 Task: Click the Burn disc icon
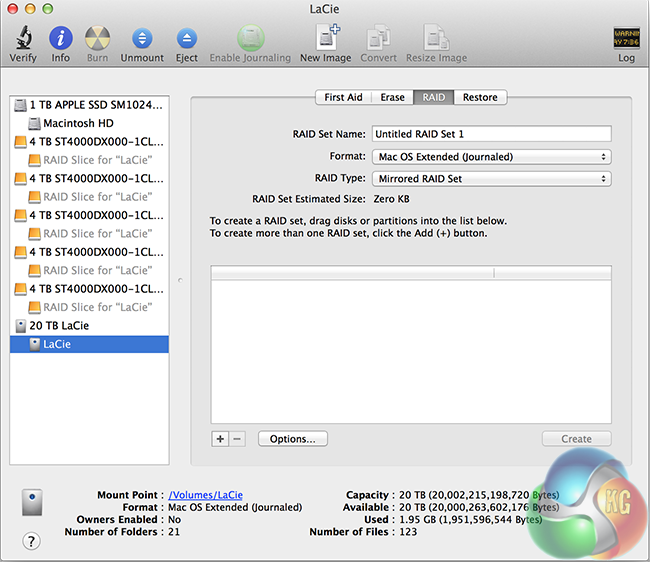click(x=97, y=39)
